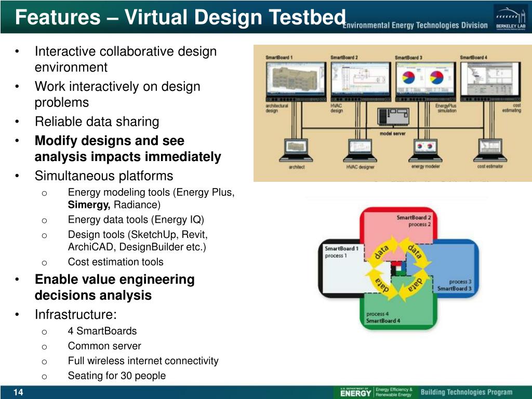The width and height of the screenshot is (532, 399).
Task: Open the SmartBoard 4 cost estimating screen
Action: tap(490, 81)
